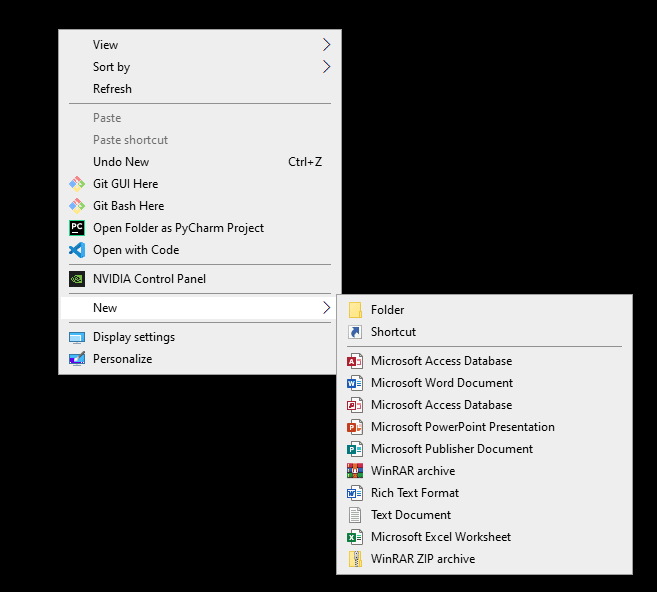
Task: Click the Display settings monitor icon
Action: point(77,337)
